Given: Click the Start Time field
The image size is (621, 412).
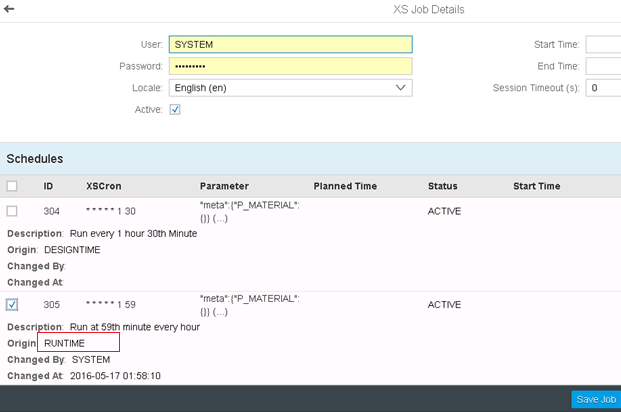Looking at the screenshot, I should pos(603,44).
